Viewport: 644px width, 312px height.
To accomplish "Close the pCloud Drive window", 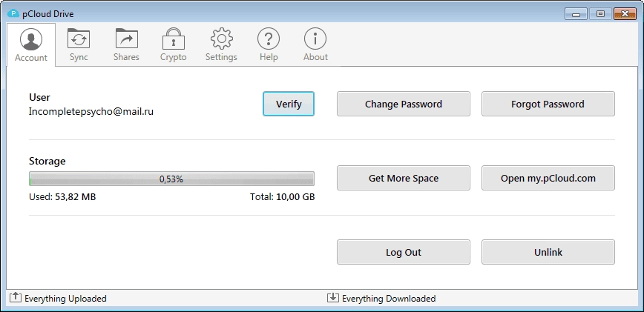I will click(625, 14).
